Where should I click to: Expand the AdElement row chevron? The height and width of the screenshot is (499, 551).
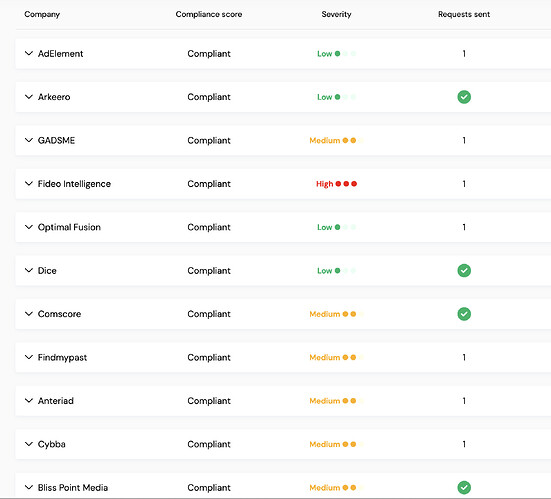29,53
